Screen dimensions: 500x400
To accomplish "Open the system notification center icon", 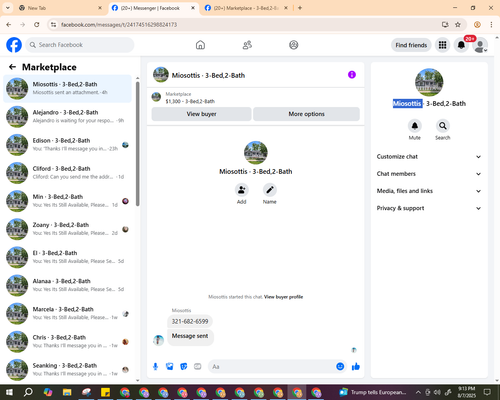I will 487,392.
